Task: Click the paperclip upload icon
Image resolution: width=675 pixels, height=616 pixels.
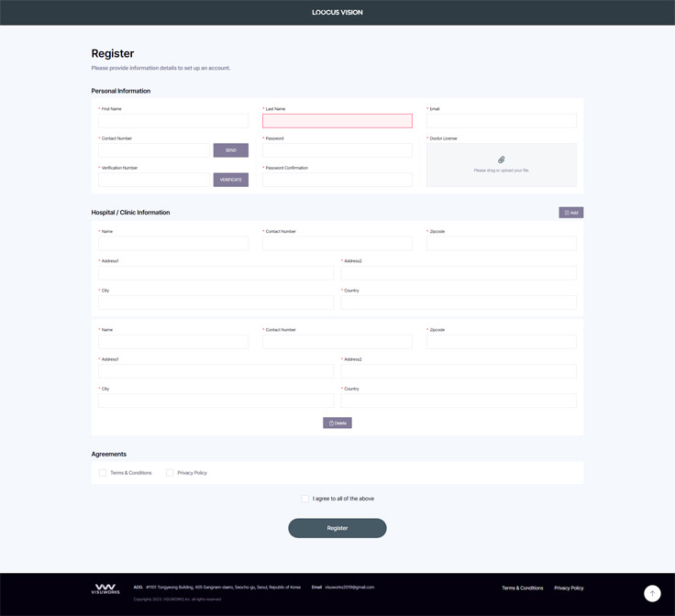Action: tap(501, 159)
